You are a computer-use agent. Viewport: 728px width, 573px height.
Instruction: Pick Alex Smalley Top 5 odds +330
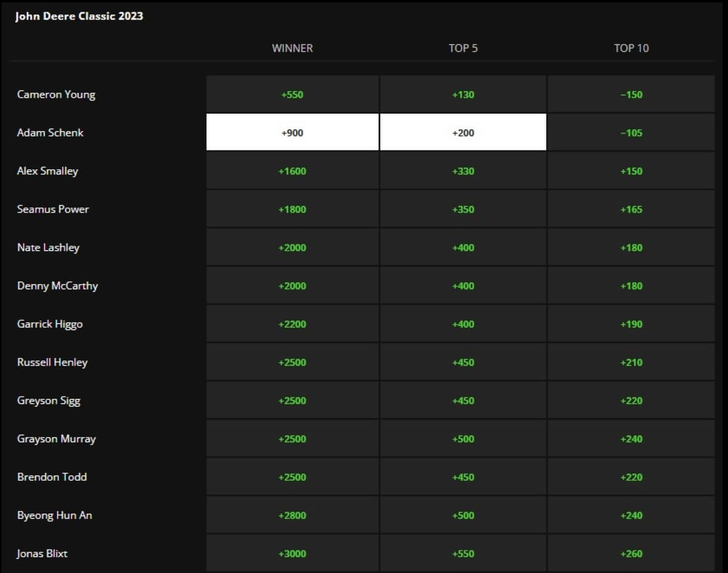point(463,171)
